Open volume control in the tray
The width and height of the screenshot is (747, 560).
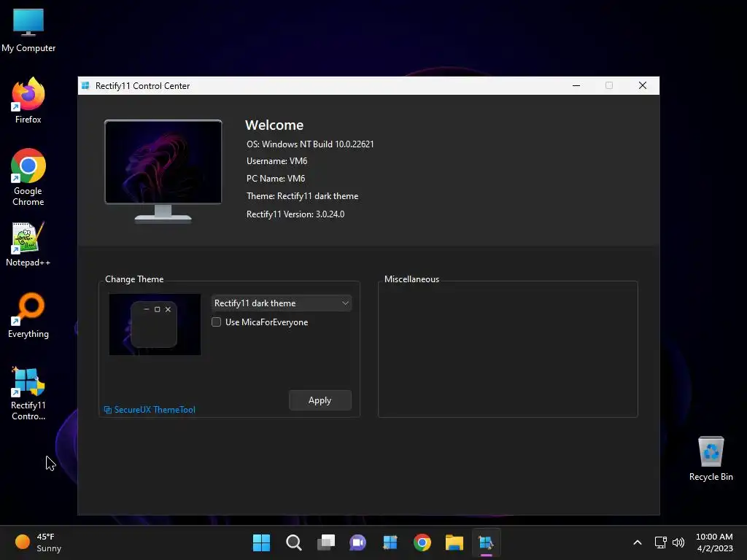678,542
